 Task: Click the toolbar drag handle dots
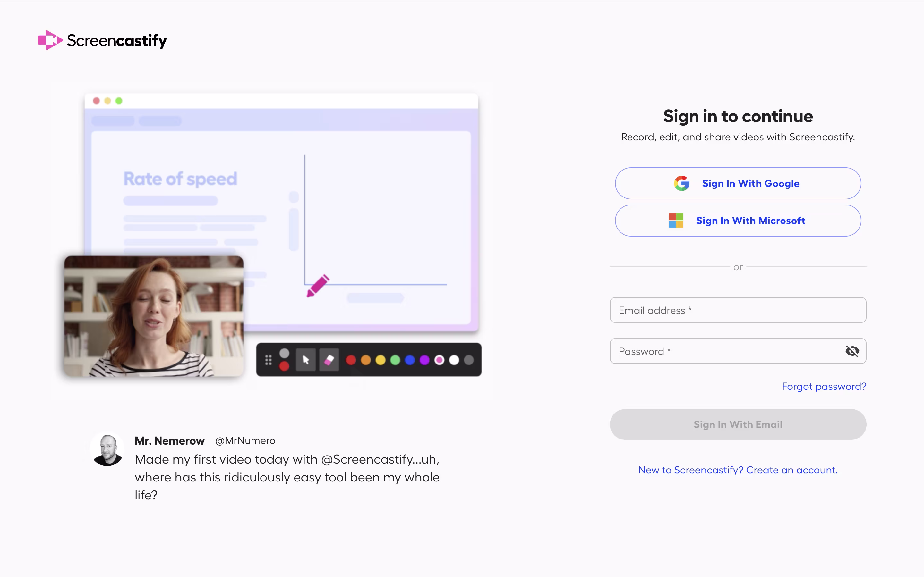coord(269,360)
